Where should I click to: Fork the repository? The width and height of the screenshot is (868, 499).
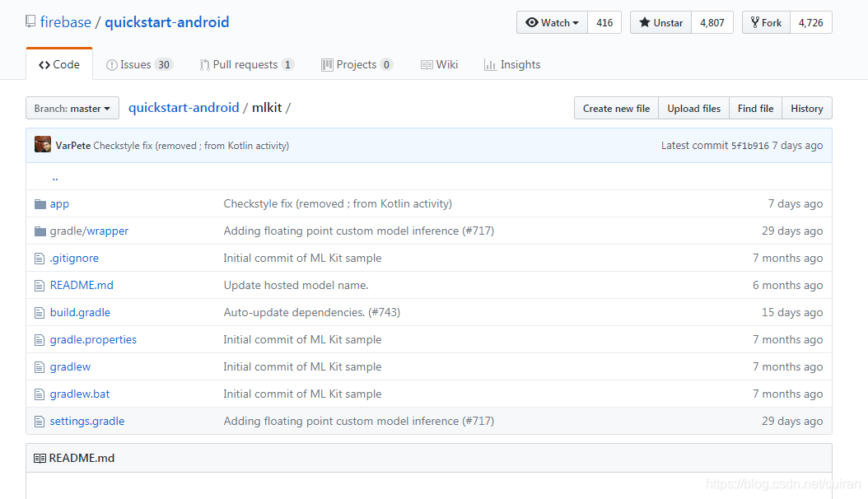click(x=766, y=23)
